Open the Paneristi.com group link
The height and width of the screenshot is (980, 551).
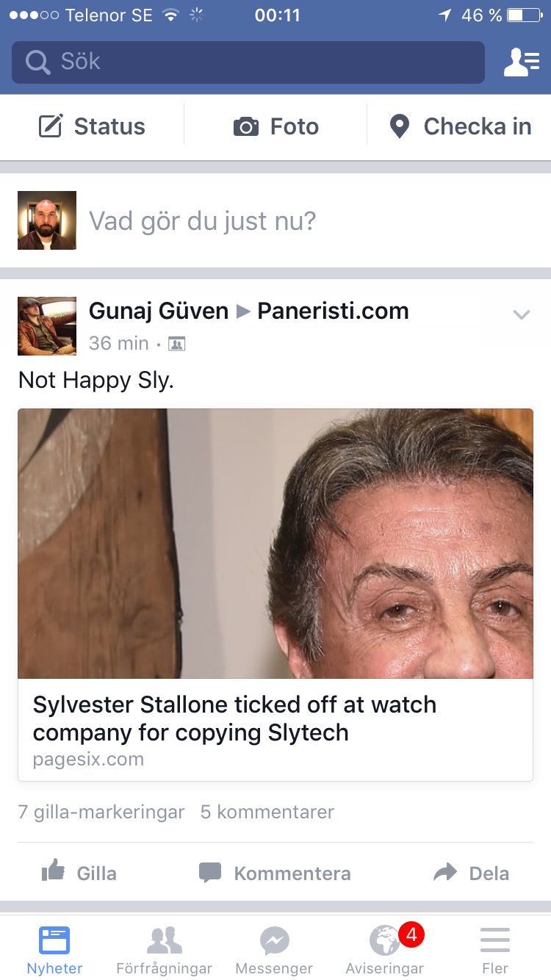tap(333, 311)
